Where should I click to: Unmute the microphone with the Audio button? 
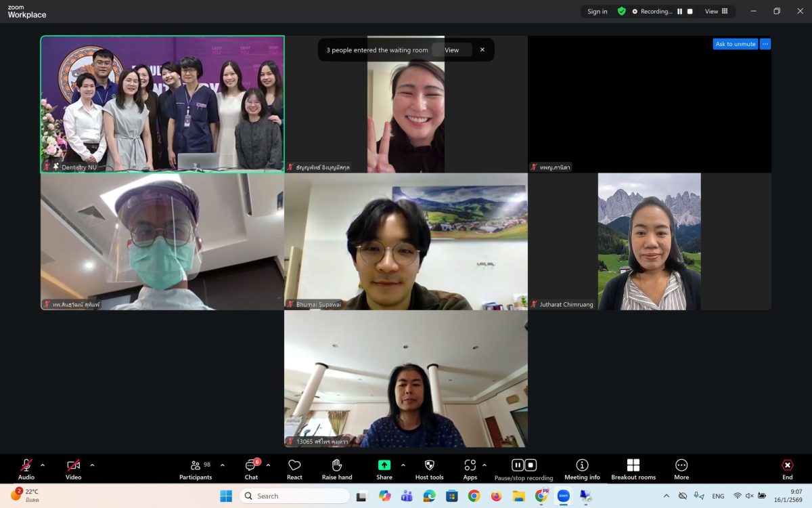26,466
